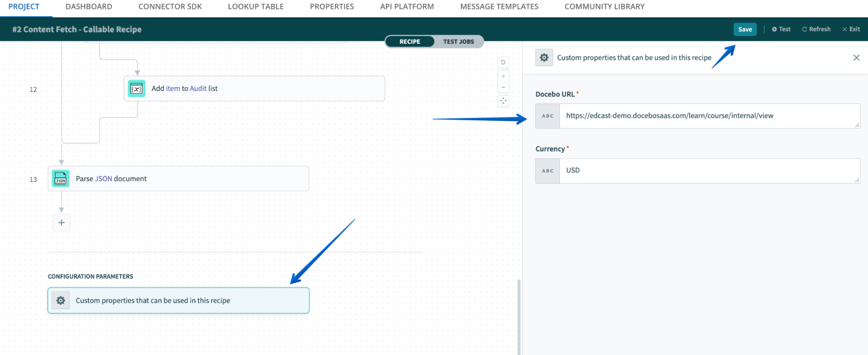This screenshot has height=355, width=868.
Task: Open COMMUNITY LIBRARY tab
Action: pyautogui.click(x=604, y=7)
